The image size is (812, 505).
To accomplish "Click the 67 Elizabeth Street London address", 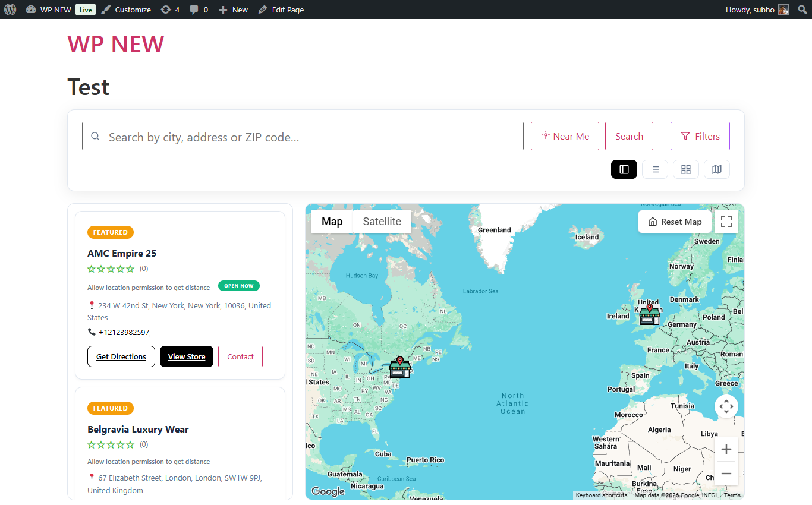I will coord(175,484).
